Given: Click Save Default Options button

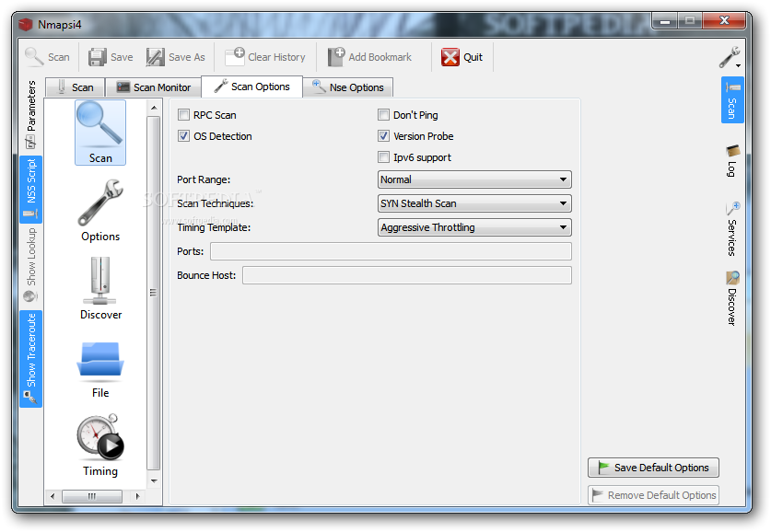Looking at the screenshot, I should click(x=653, y=468).
